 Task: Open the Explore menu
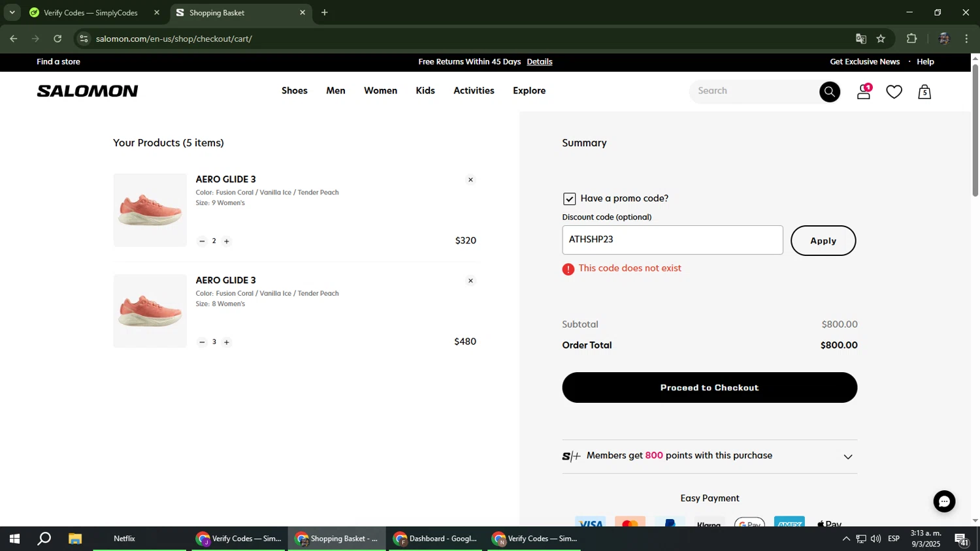point(529,91)
